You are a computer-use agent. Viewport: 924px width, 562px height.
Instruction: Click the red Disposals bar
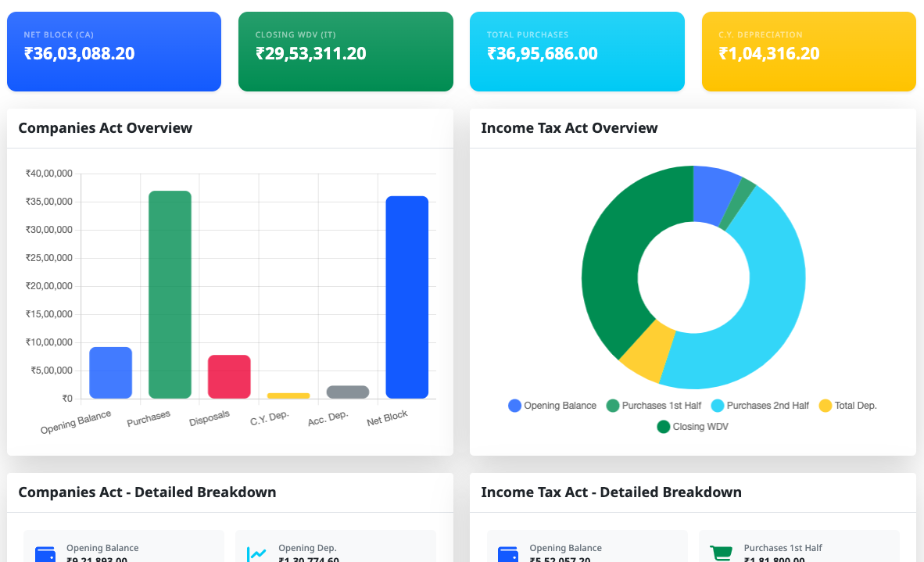(229, 377)
